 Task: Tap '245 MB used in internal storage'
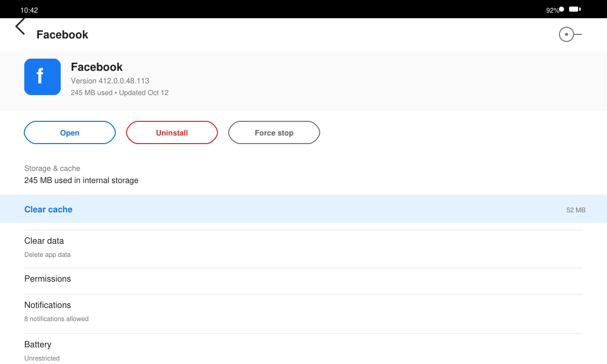[81, 180]
